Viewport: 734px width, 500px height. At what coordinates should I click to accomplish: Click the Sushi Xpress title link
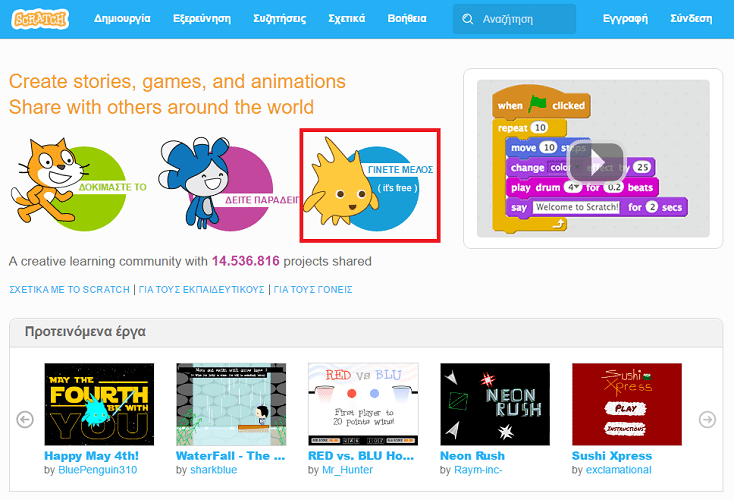(x=612, y=456)
